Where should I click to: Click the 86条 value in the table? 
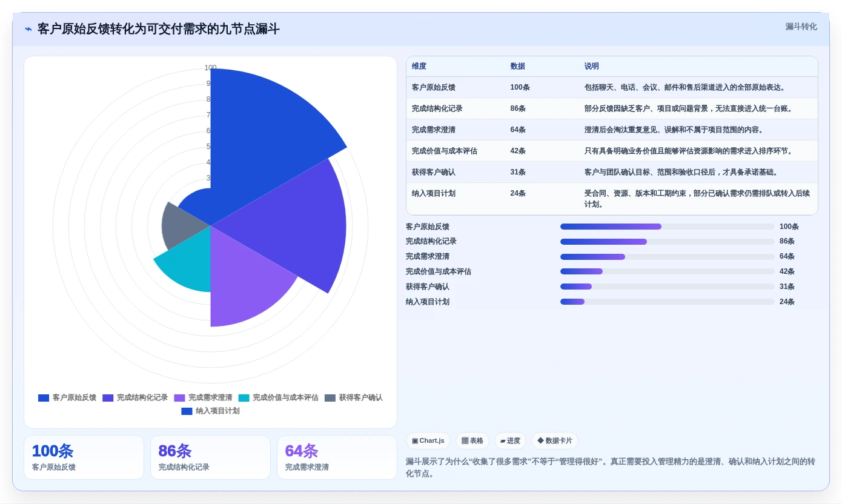click(518, 108)
